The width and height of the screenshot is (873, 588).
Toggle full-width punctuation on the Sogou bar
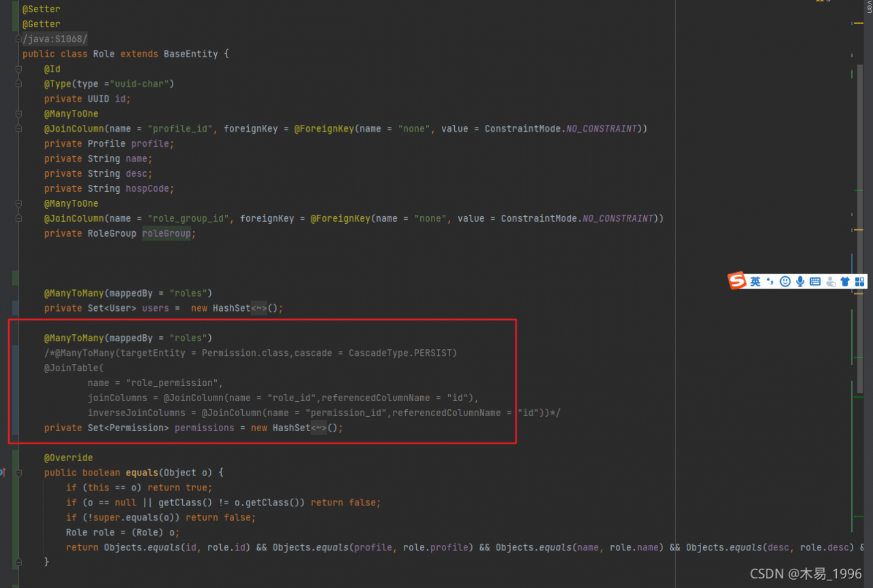[x=770, y=281]
